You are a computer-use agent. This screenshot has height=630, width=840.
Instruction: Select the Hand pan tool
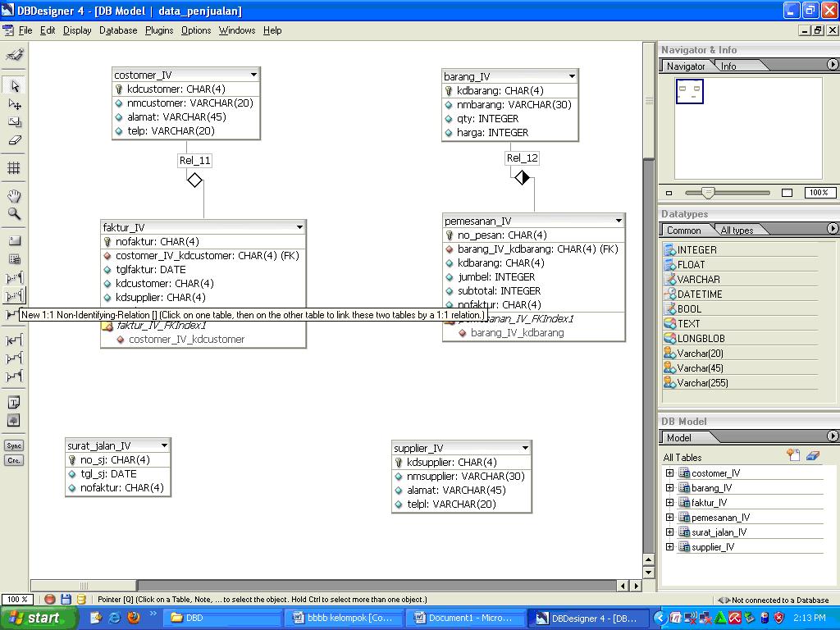(15, 195)
